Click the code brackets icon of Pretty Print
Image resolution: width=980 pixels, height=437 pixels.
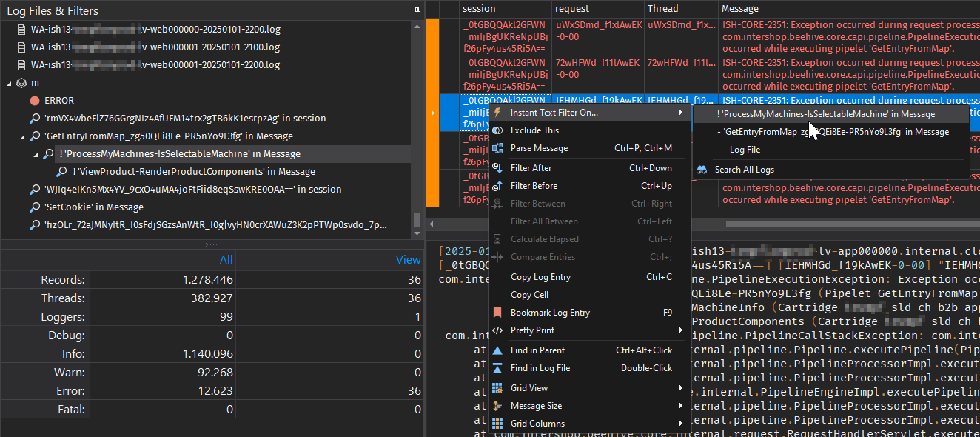click(497, 330)
